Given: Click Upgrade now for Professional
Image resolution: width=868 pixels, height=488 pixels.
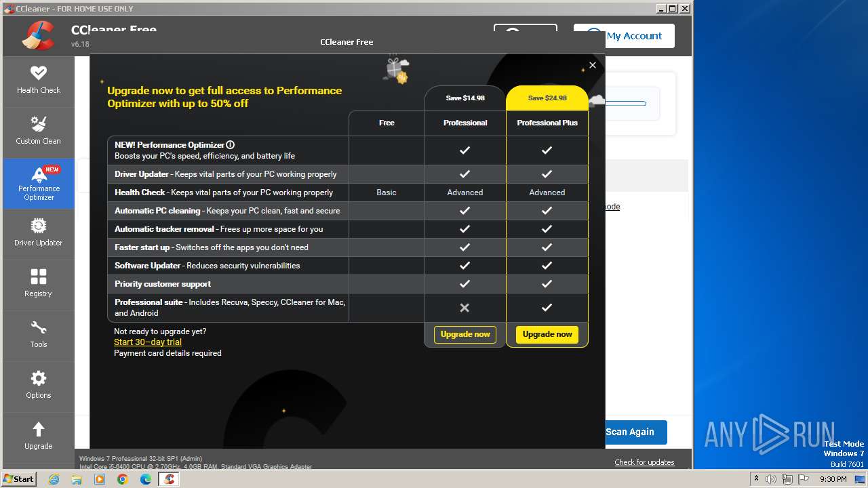Looking at the screenshot, I should [x=465, y=334].
